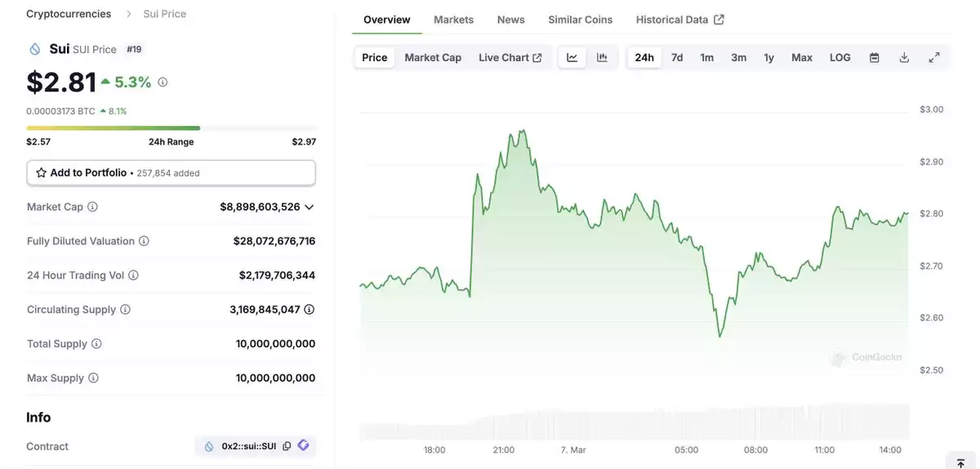The image size is (980, 469).
Task: Toggle Price chart mode
Action: tap(375, 57)
